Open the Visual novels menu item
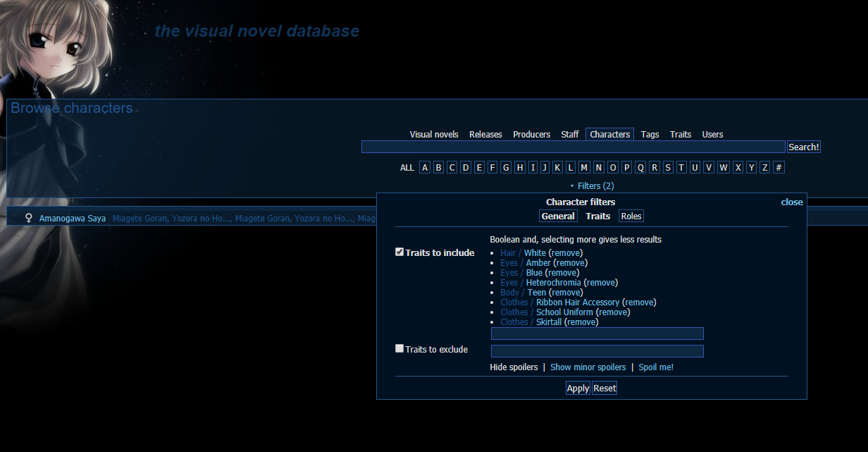Viewport: 868px width, 452px height. (x=434, y=135)
